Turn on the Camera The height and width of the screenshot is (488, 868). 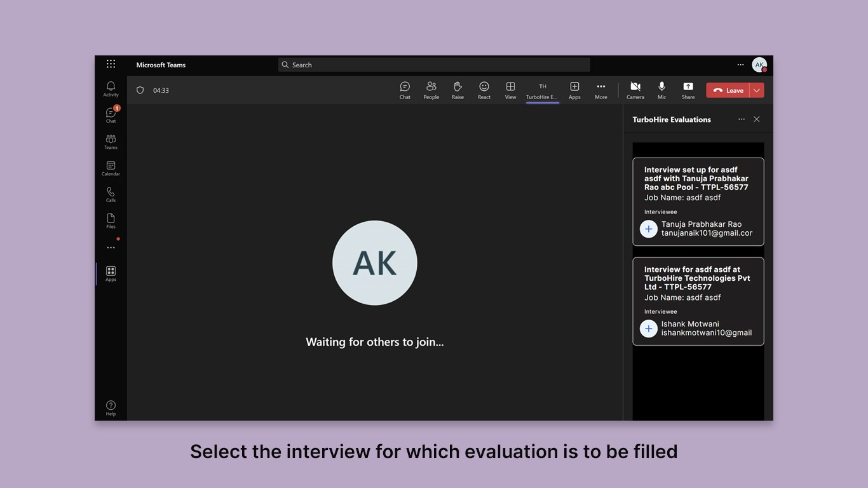[635, 90]
